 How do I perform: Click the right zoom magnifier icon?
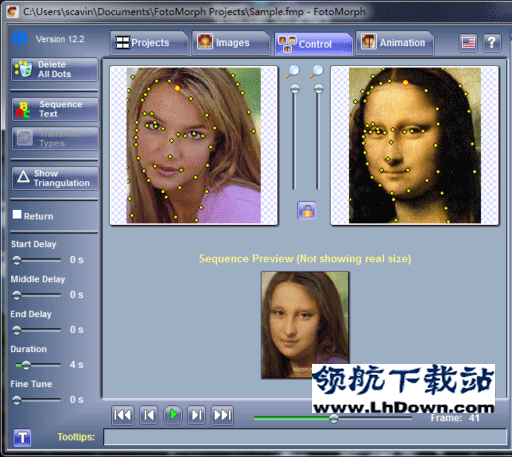(x=316, y=72)
